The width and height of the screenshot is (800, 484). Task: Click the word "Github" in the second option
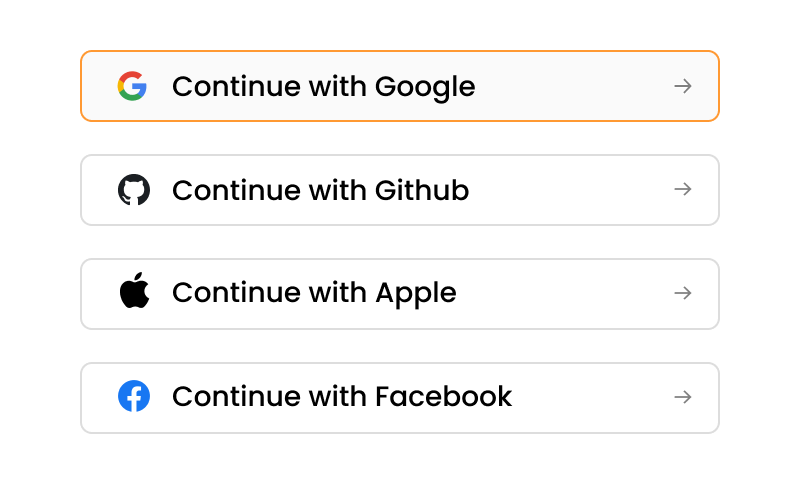coord(422,190)
